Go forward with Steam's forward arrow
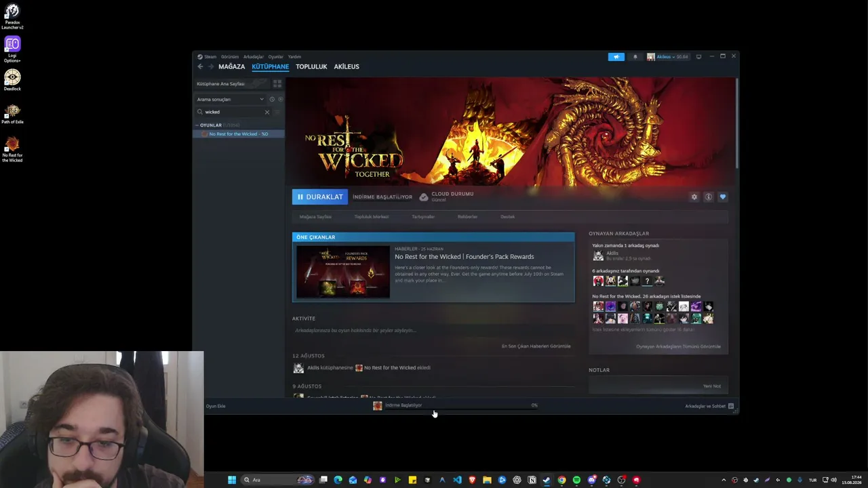 (211, 66)
